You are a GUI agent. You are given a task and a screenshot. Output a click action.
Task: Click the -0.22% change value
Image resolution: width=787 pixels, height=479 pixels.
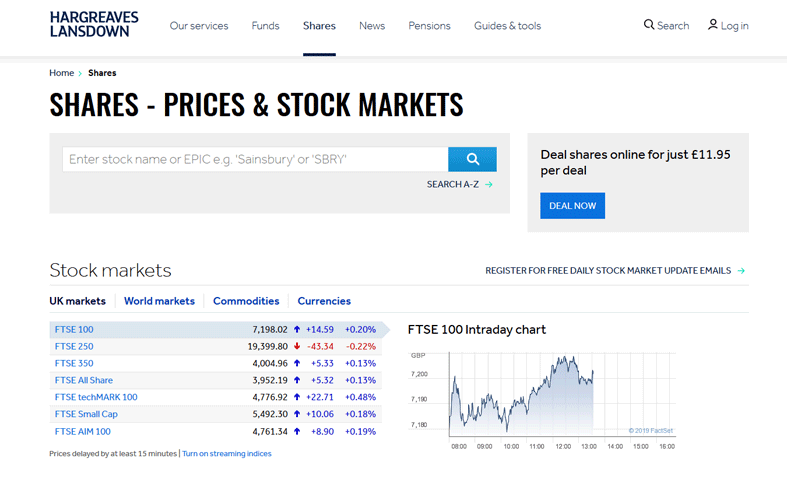[361, 346]
